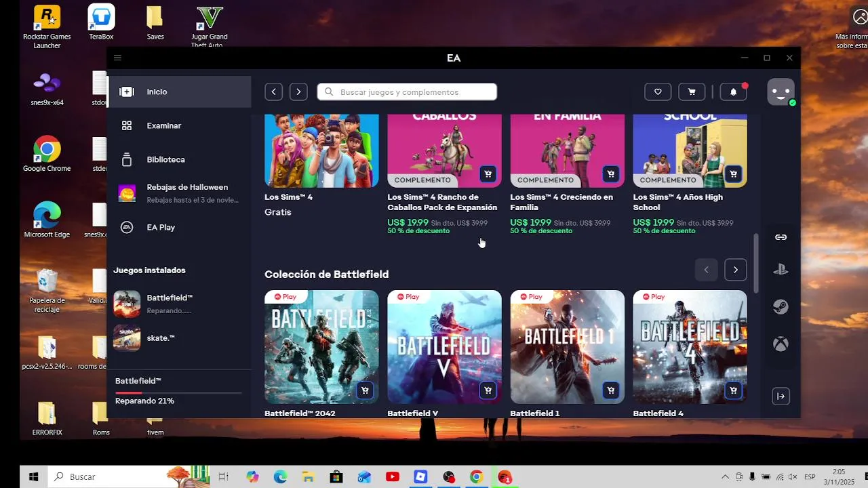The width and height of the screenshot is (868, 488).
Task: Open the Battlefield V cover thumbnail
Action: pos(444,347)
